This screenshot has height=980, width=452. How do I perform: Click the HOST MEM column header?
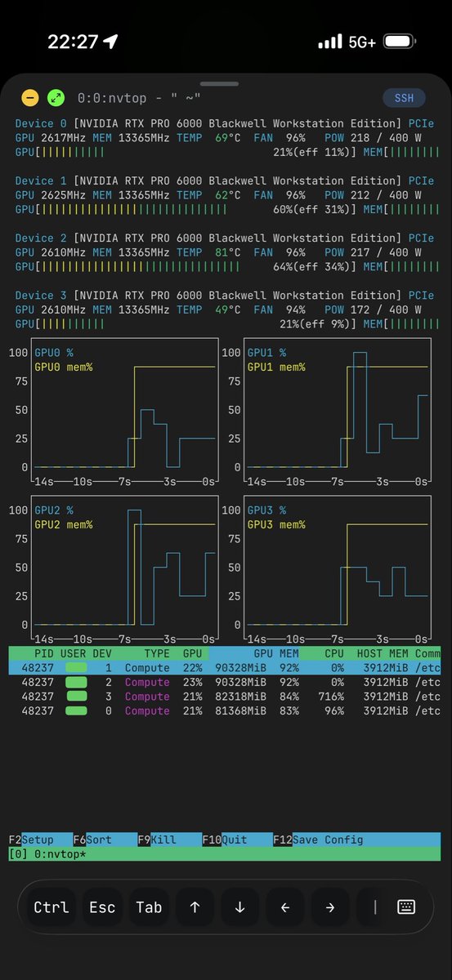click(383, 653)
